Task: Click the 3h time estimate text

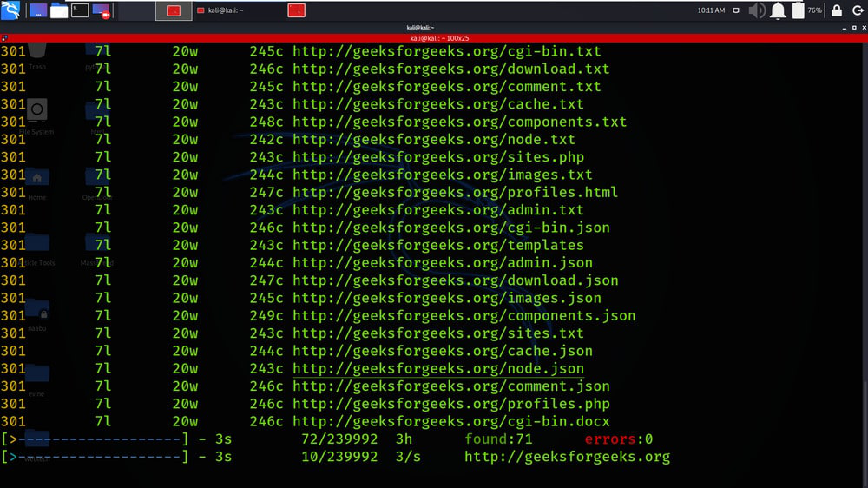Action: click(404, 439)
